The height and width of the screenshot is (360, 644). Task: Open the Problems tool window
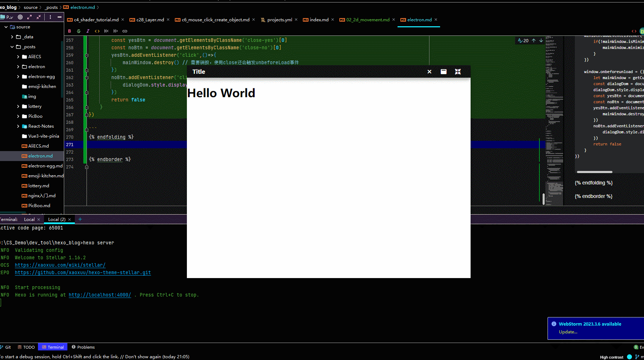pyautogui.click(x=83, y=347)
